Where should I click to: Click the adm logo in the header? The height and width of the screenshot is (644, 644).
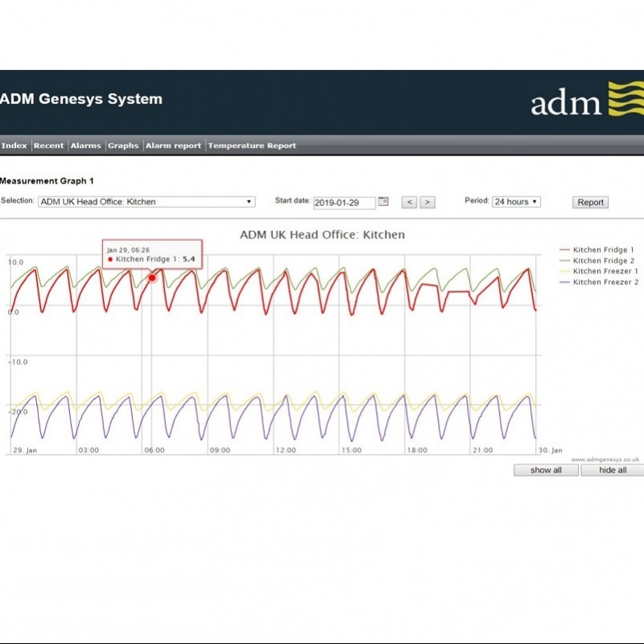pyautogui.click(x=587, y=99)
